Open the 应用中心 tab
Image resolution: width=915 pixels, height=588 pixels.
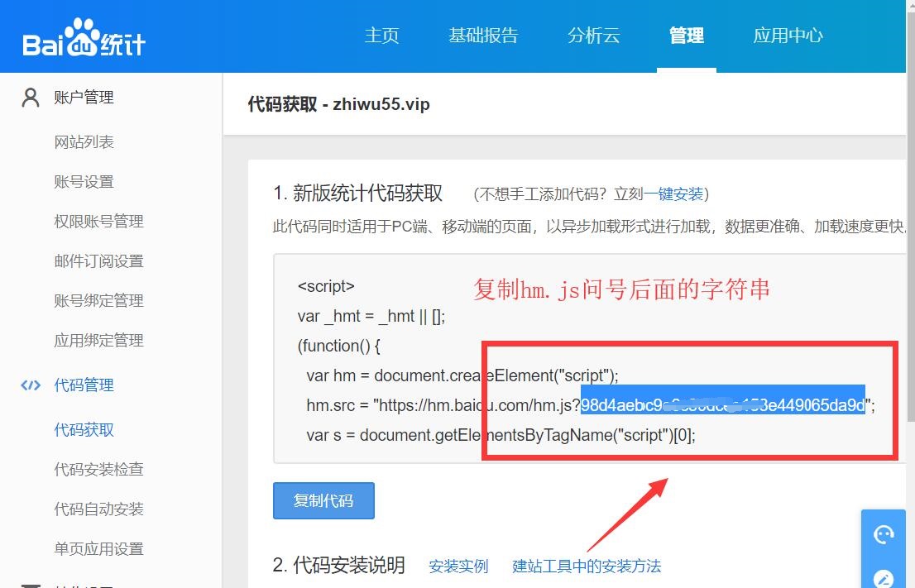(788, 36)
